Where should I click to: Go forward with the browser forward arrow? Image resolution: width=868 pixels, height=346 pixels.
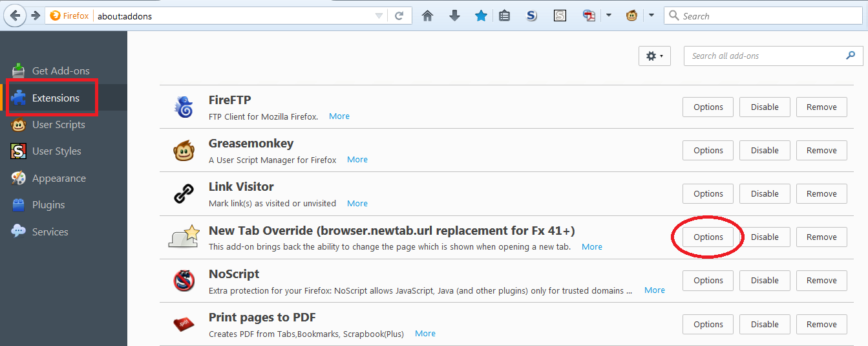pos(35,16)
